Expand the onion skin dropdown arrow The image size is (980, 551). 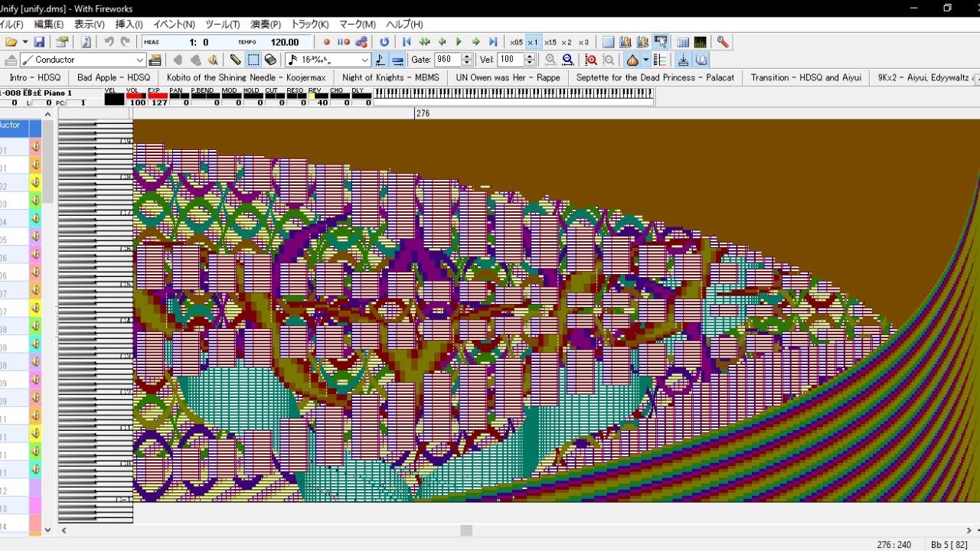click(645, 60)
